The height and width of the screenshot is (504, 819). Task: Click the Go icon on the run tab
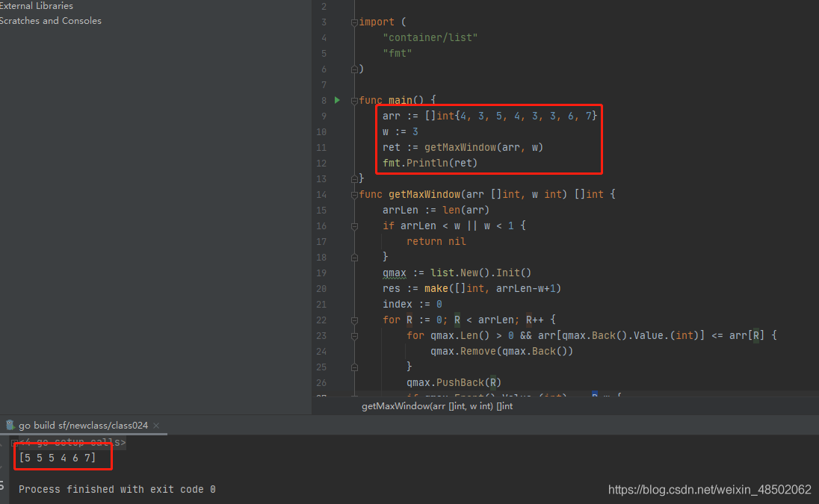click(x=10, y=425)
